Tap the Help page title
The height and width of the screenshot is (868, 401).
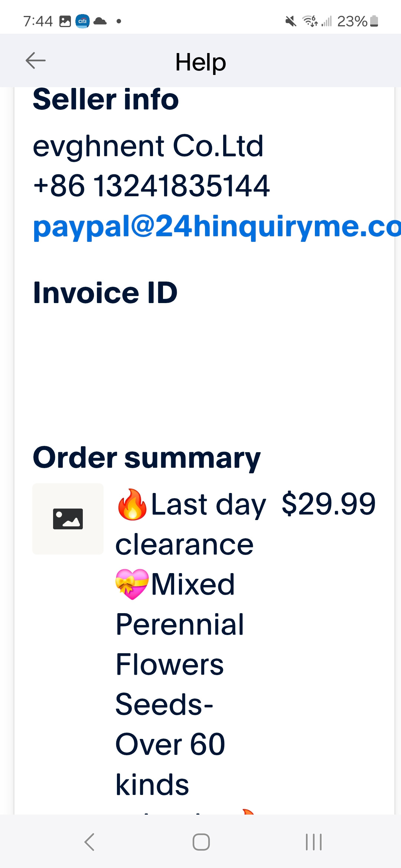pos(200,62)
